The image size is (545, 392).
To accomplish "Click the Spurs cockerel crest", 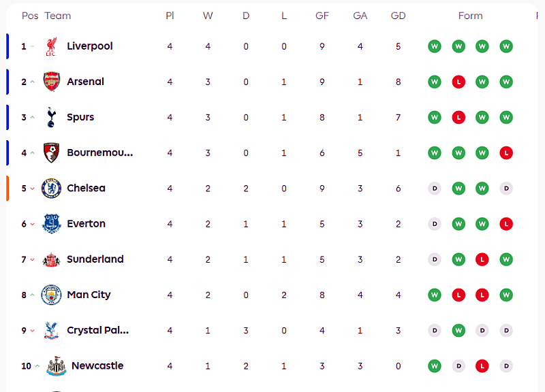I will (51, 117).
